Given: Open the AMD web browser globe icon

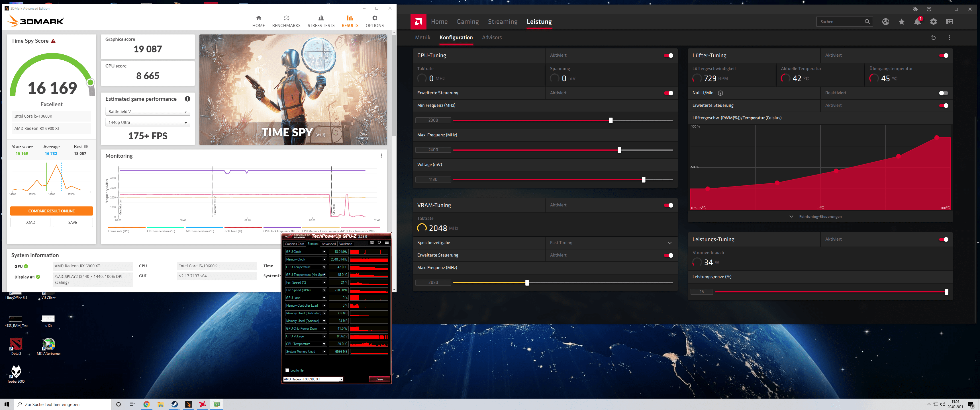Looking at the screenshot, I should (886, 22).
